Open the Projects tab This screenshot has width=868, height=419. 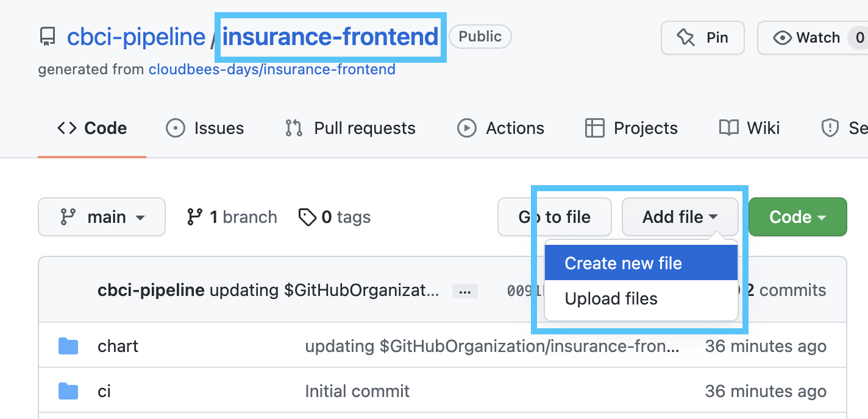(x=631, y=129)
